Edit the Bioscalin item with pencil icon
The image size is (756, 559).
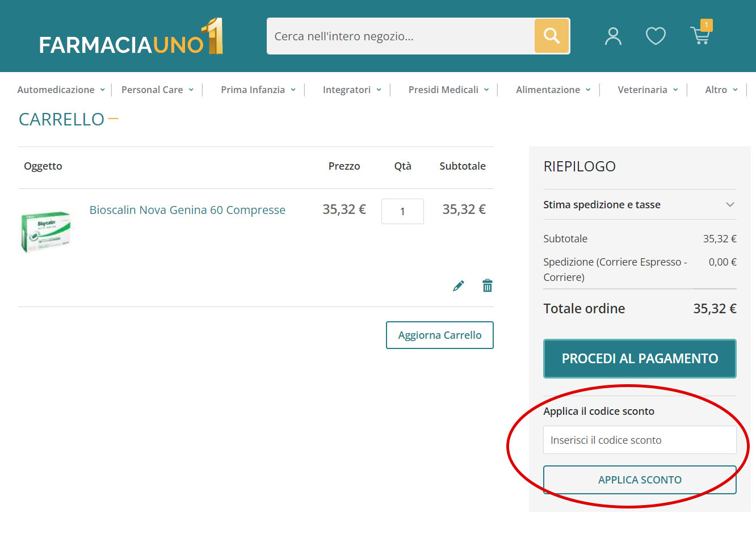(x=459, y=285)
